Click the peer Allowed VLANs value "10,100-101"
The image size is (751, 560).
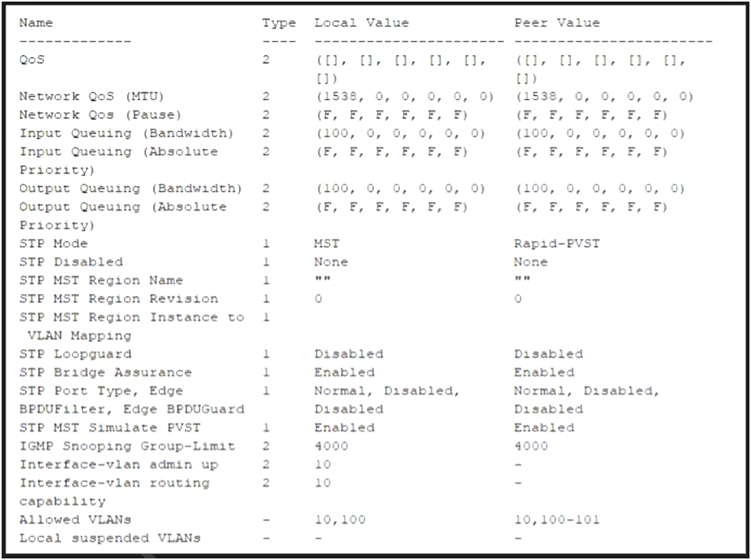point(556,520)
